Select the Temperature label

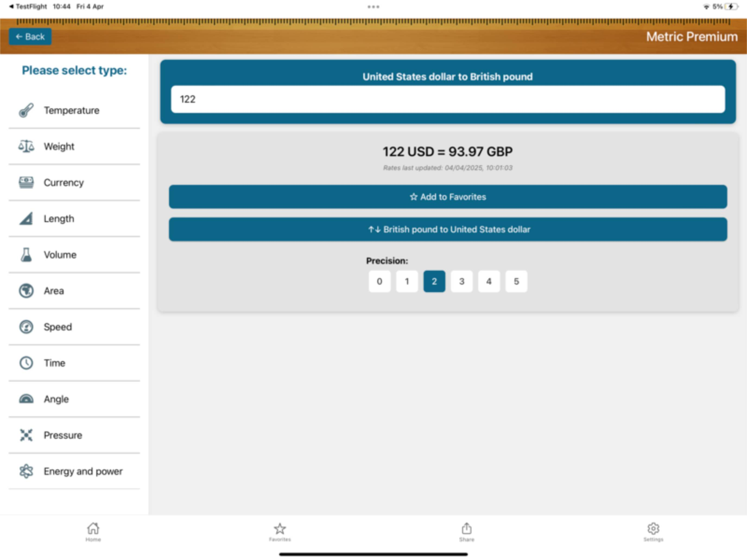click(x=72, y=110)
